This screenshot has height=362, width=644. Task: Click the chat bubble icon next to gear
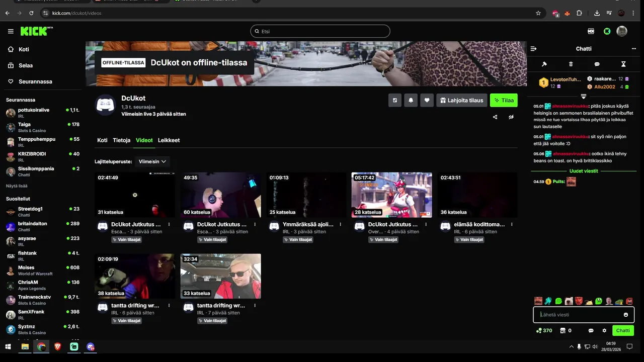click(591, 330)
